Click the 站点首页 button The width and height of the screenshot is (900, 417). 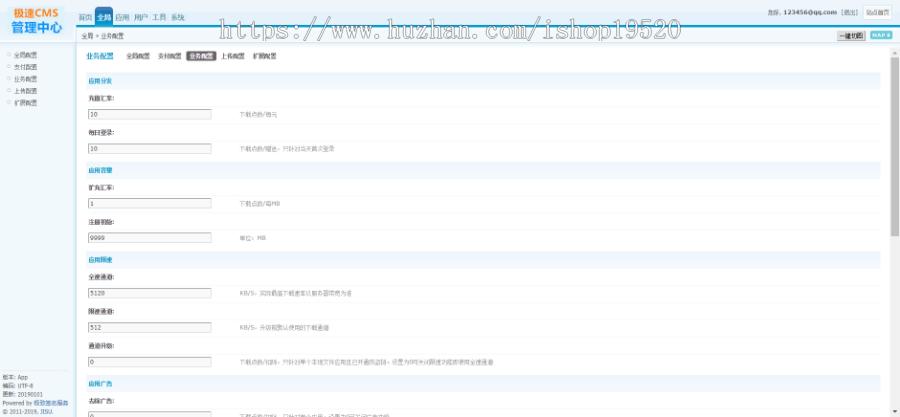[x=877, y=12]
